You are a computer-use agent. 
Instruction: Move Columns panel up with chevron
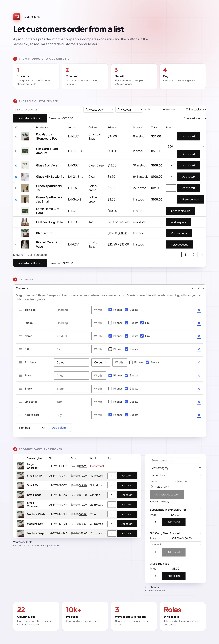point(193,288)
